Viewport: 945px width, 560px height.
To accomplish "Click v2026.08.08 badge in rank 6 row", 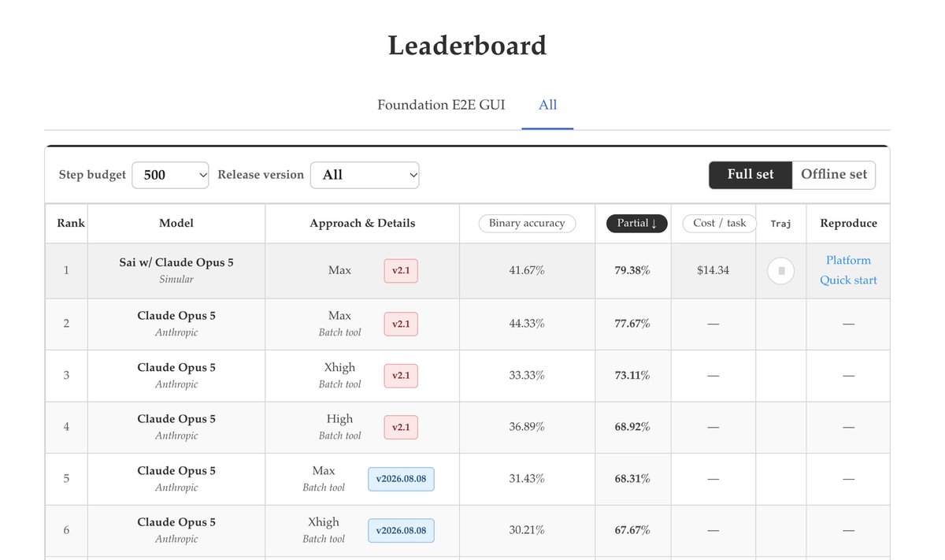I will pyautogui.click(x=401, y=531).
